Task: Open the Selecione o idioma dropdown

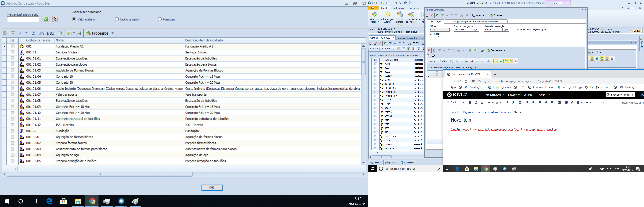Action: coord(620,95)
